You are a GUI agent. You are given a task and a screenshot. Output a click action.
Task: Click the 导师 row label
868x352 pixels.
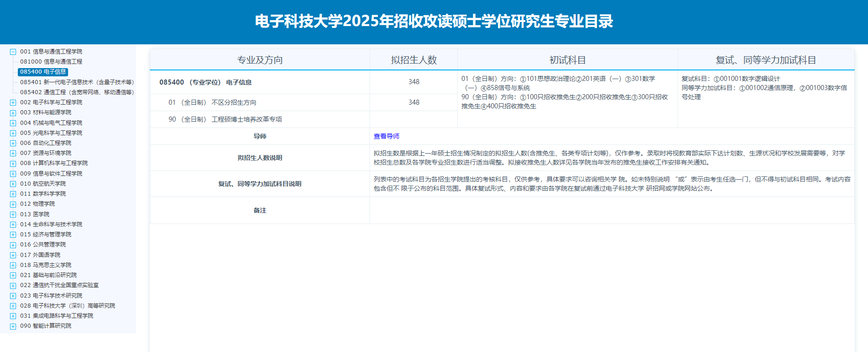pyautogui.click(x=260, y=136)
